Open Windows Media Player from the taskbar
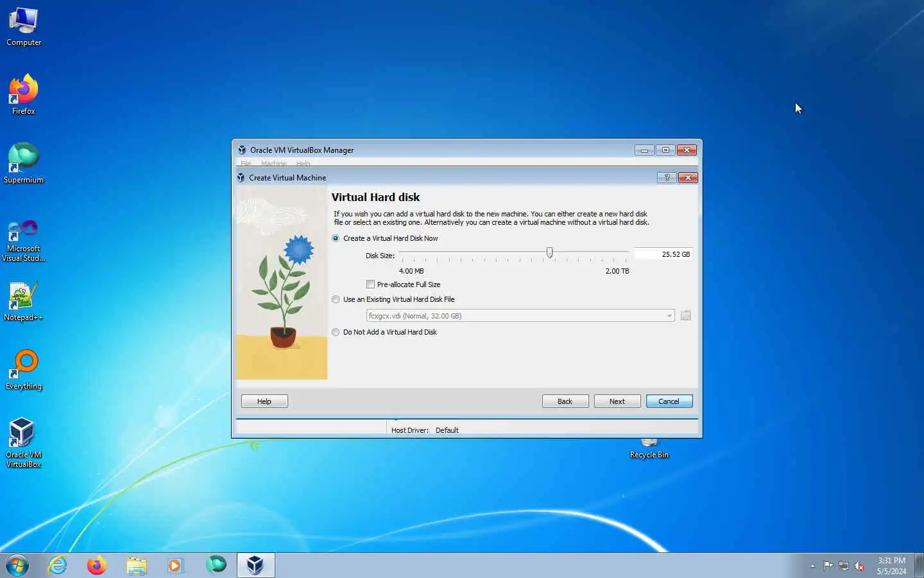 (175, 566)
